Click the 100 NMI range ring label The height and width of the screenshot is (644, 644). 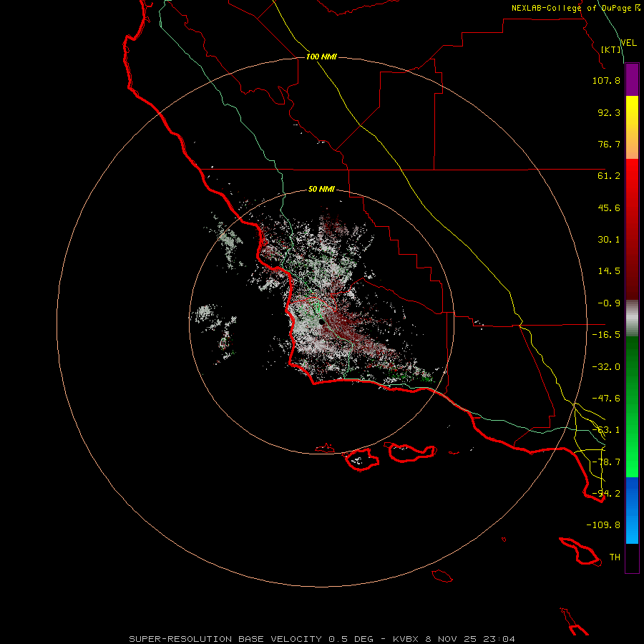pyautogui.click(x=321, y=57)
